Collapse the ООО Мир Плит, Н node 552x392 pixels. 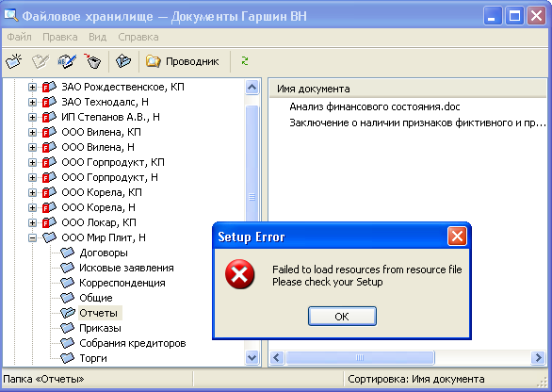tap(32, 238)
